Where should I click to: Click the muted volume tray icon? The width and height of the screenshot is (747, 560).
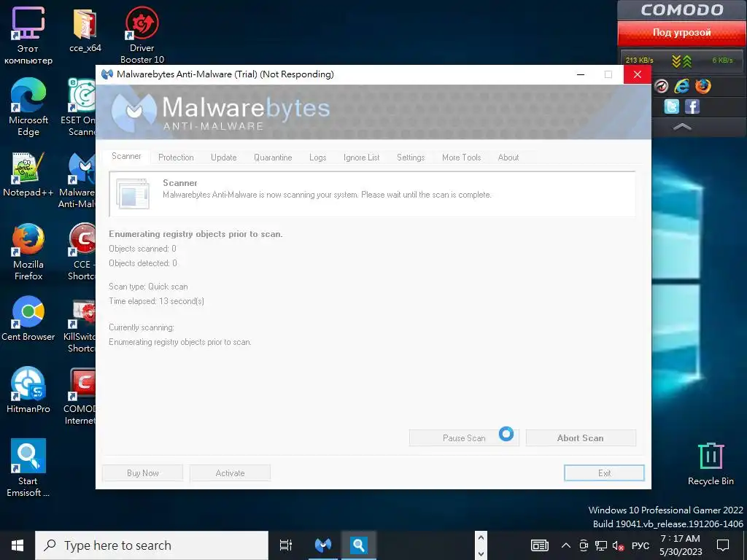pos(618,545)
